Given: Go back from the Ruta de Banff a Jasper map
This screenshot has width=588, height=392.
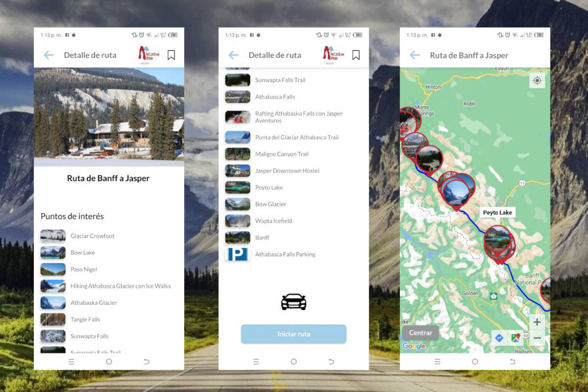Looking at the screenshot, I should coord(415,55).
